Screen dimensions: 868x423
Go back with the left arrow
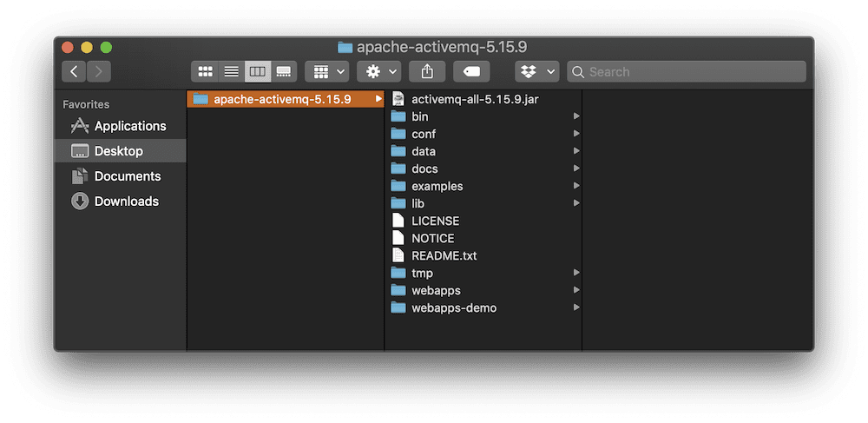click(74, 71)
